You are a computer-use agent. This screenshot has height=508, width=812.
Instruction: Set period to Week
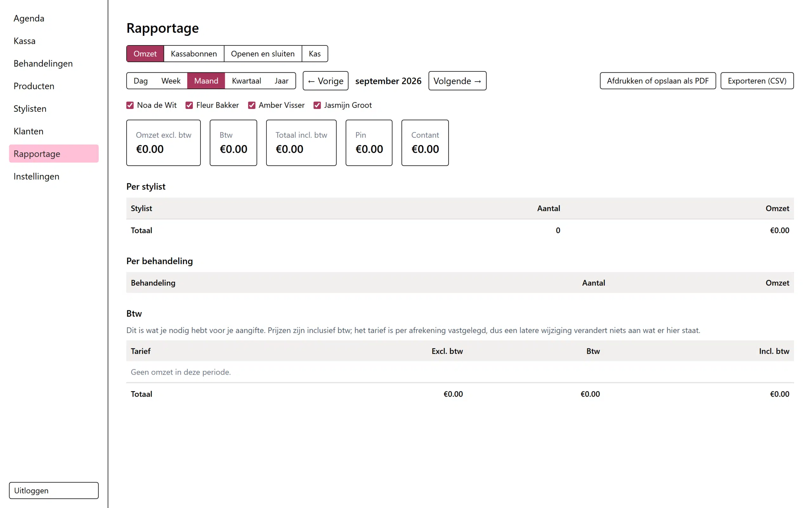171,81
